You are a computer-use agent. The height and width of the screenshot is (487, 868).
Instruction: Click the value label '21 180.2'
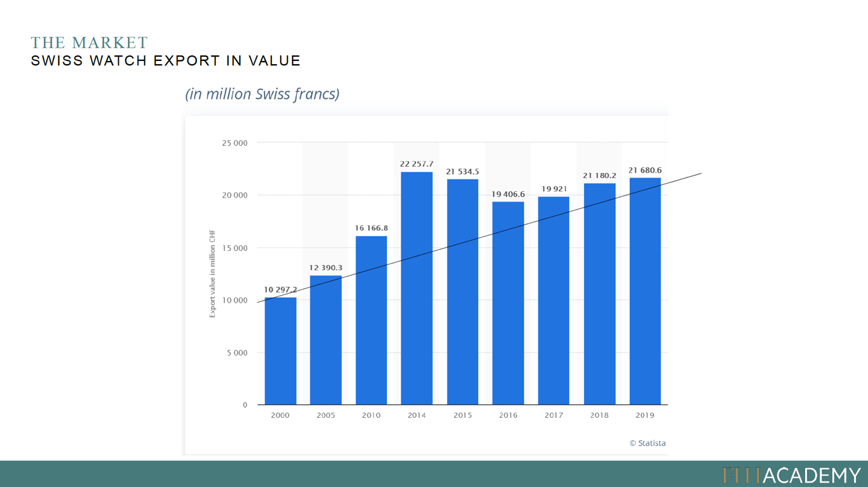[600, 176]
